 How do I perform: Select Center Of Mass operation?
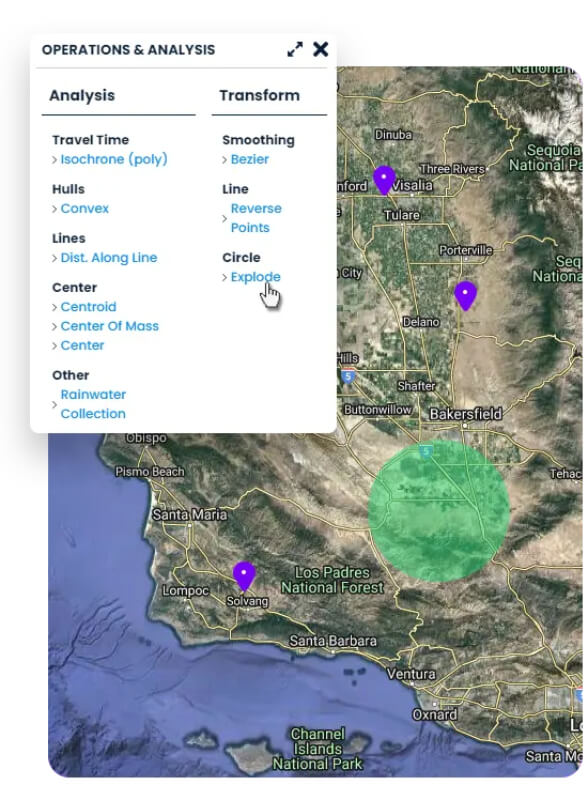pos(110,326)
